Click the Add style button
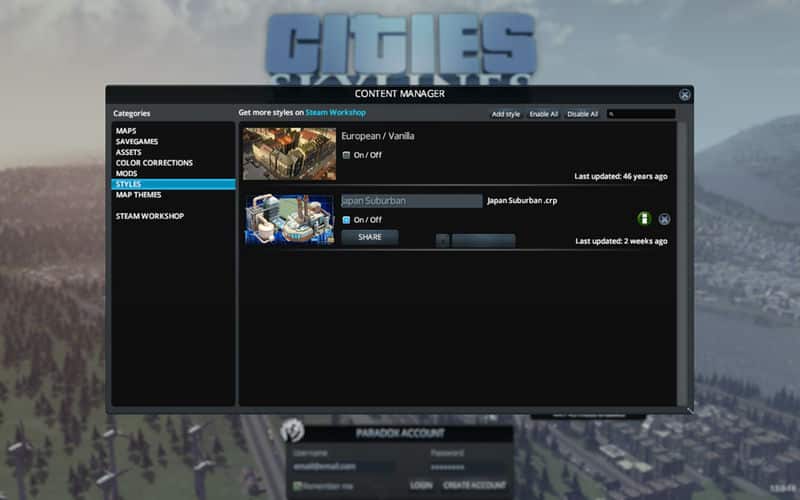 506,114
